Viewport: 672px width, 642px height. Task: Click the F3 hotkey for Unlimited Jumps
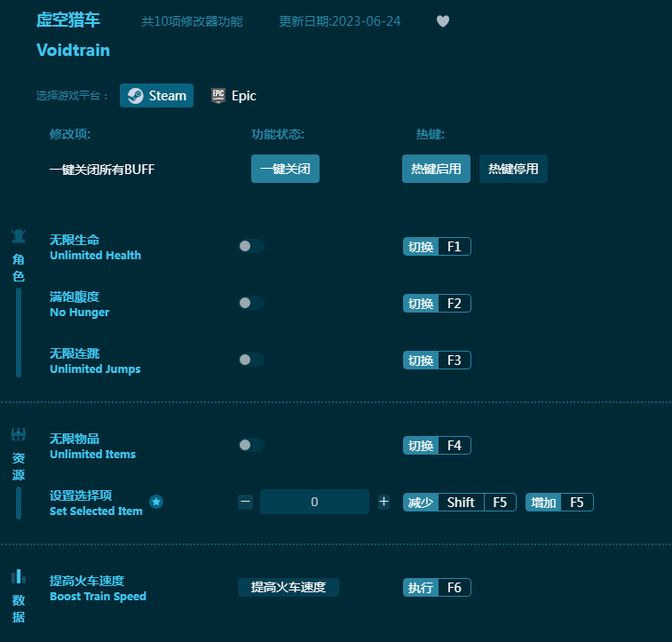pos(437,360)
